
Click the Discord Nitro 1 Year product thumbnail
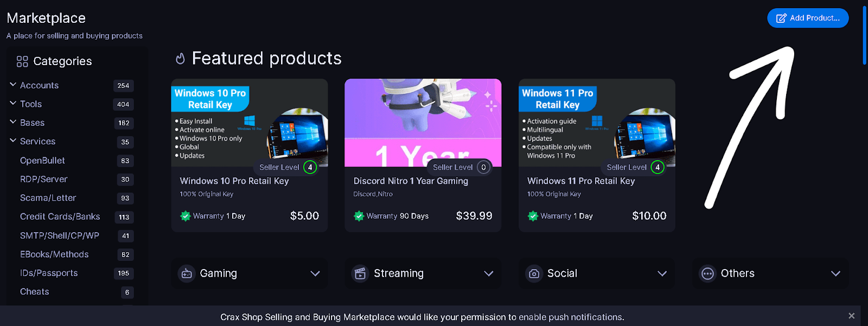[423, 123]
